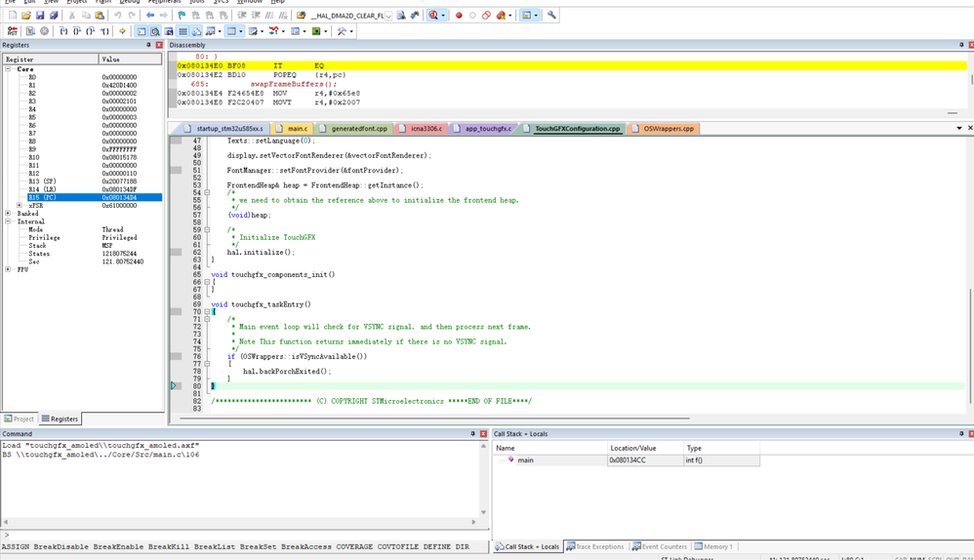Click the Reset CPU toolbar icon
Viewport: 974px width, 560px height.
pos(13,31)
